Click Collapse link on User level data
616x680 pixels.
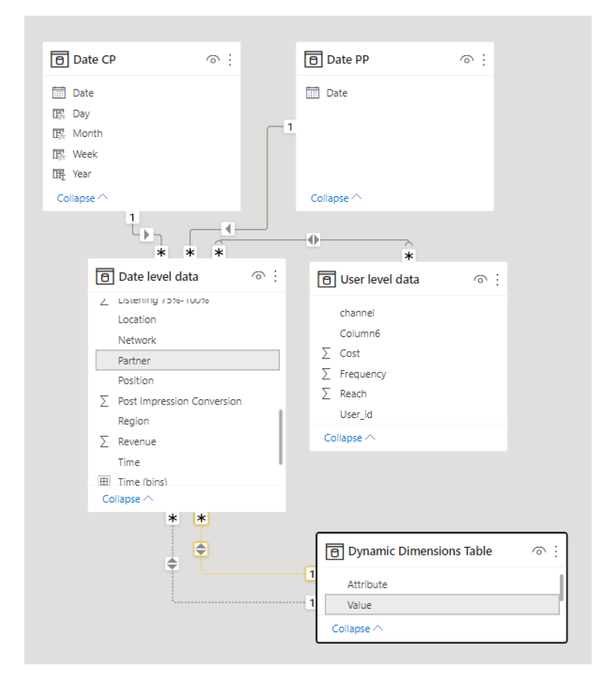click(x=350, y=438)
